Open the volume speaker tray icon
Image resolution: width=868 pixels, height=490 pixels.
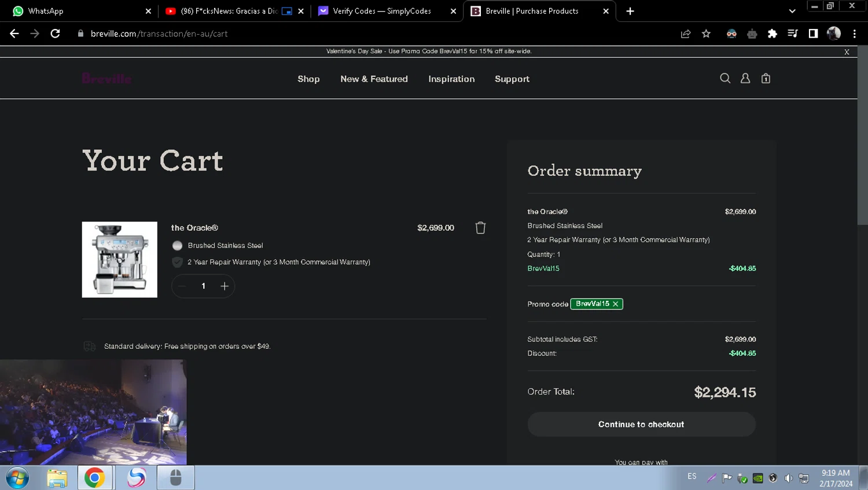(x=788, y=478)
